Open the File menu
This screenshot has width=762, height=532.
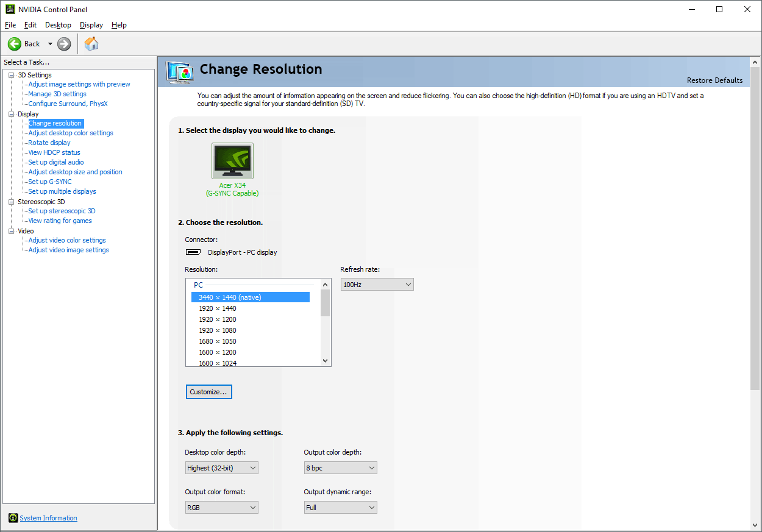click(x=10, y=25)
